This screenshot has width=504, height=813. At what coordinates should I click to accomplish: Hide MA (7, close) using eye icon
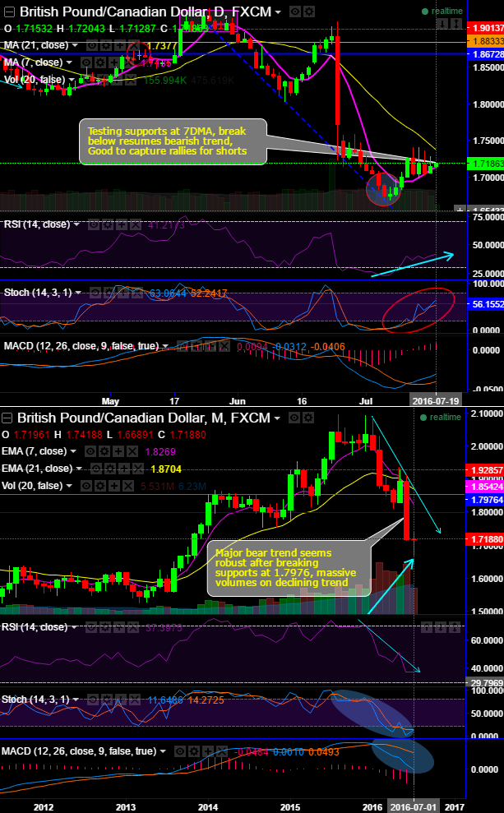coord(86,62)
